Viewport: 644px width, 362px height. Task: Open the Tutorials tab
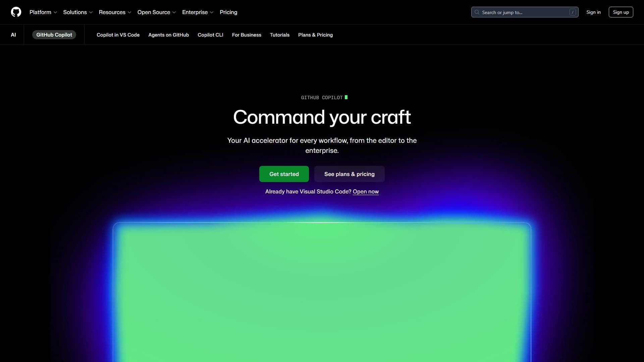[x=280, y=35]
